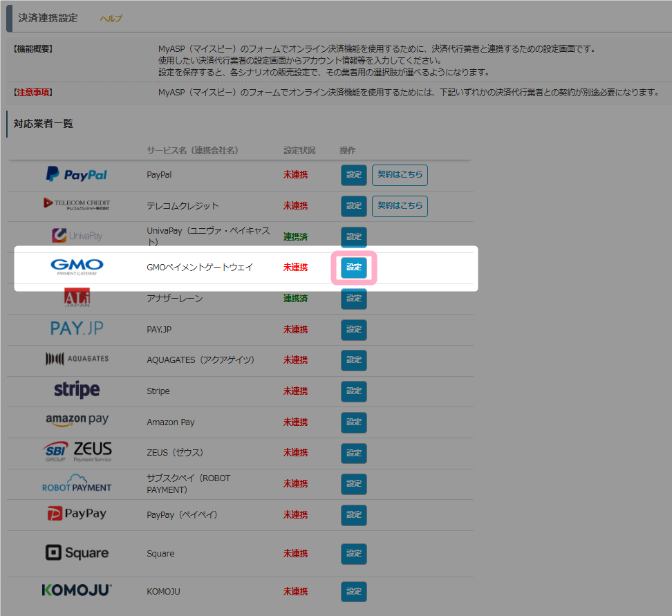This screenshot has height=616, width=672.
Task: Open the ヘルプ help link
Action: pos(111,19)
